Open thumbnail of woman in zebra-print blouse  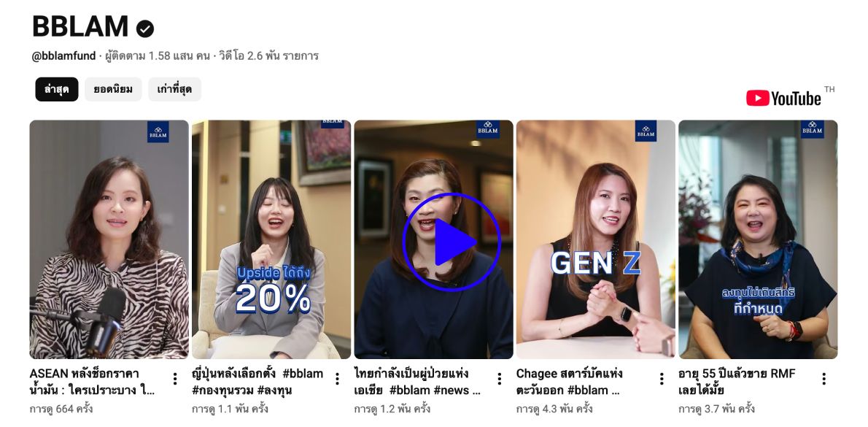point(109,239)
